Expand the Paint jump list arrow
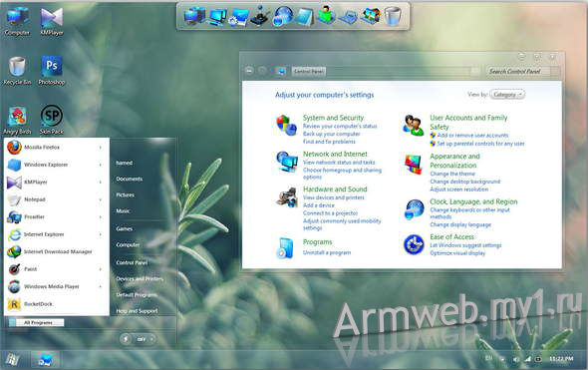Viewport: 588px width, 370px height. (100, 269)
